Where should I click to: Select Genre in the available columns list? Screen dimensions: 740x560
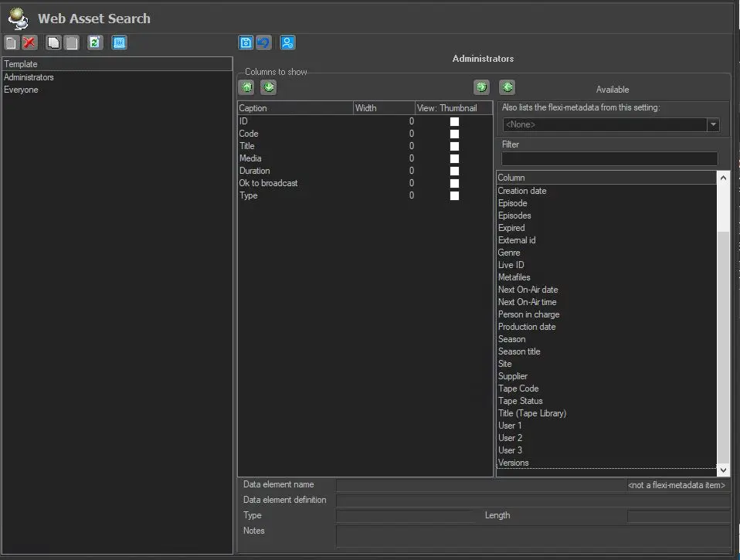tap(509, 253)
